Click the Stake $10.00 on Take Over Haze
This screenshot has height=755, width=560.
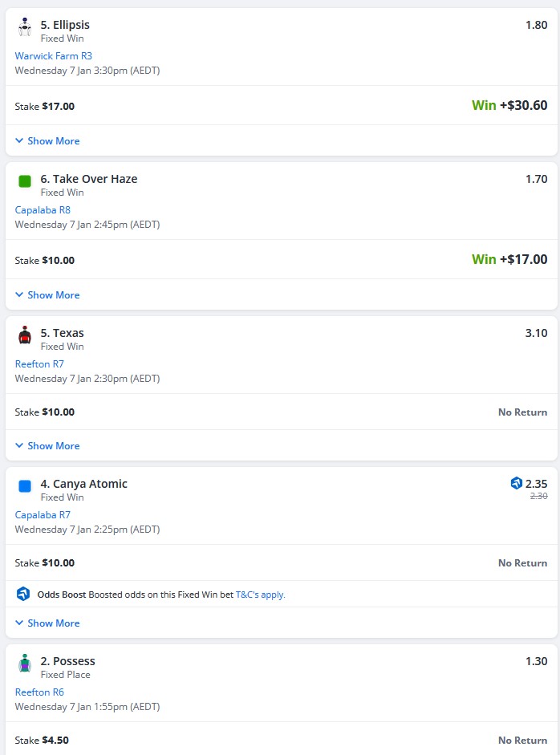[45, 261]
